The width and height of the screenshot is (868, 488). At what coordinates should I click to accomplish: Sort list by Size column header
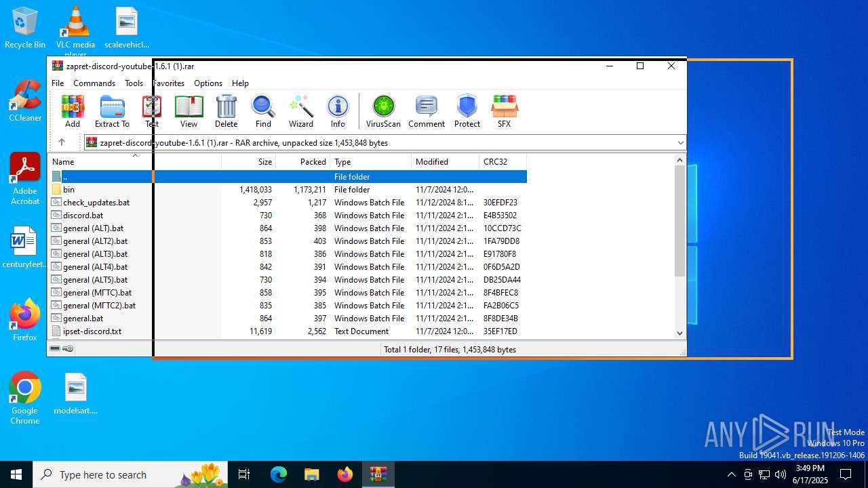249,161
